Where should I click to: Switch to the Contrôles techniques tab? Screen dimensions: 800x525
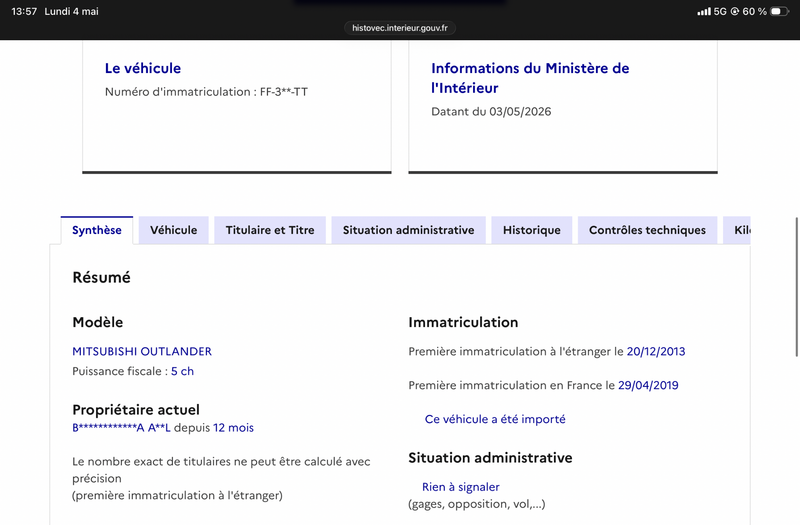647,230
